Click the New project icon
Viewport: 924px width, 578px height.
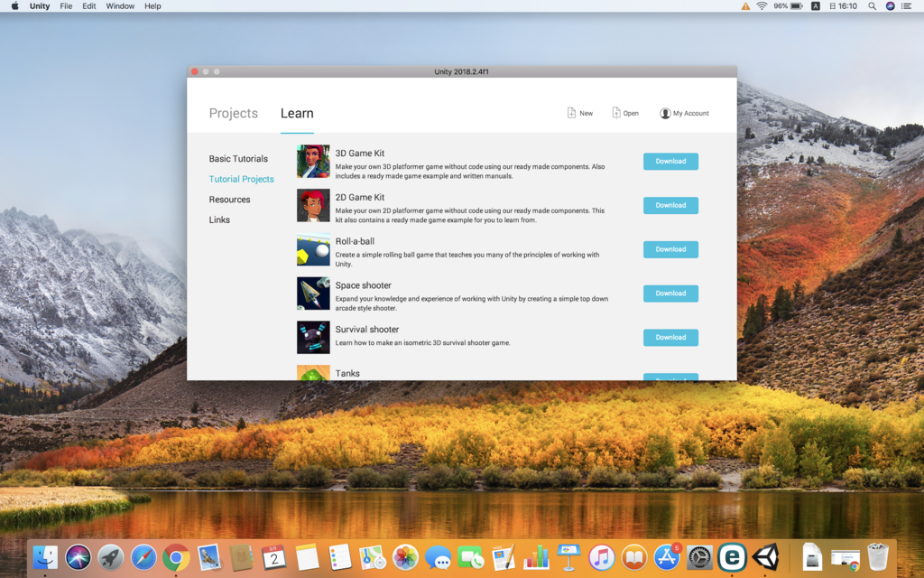pyautogui.click(x=571, y=113)
